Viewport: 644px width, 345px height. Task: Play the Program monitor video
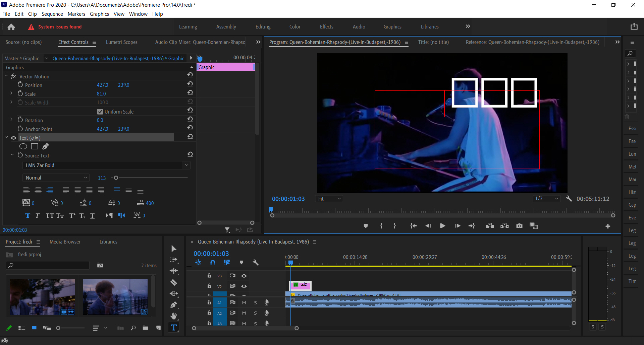coord(442,226)
